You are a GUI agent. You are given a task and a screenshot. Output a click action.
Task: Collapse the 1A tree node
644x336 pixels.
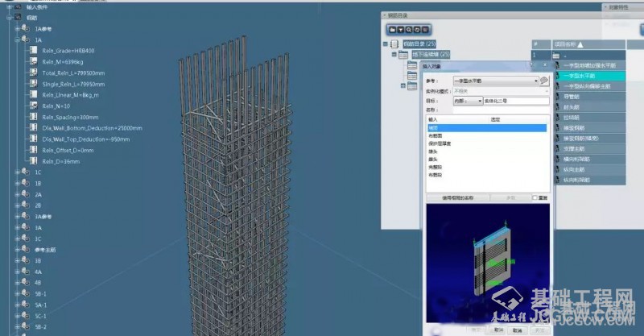pyautogui.click(x=17, y=39)
